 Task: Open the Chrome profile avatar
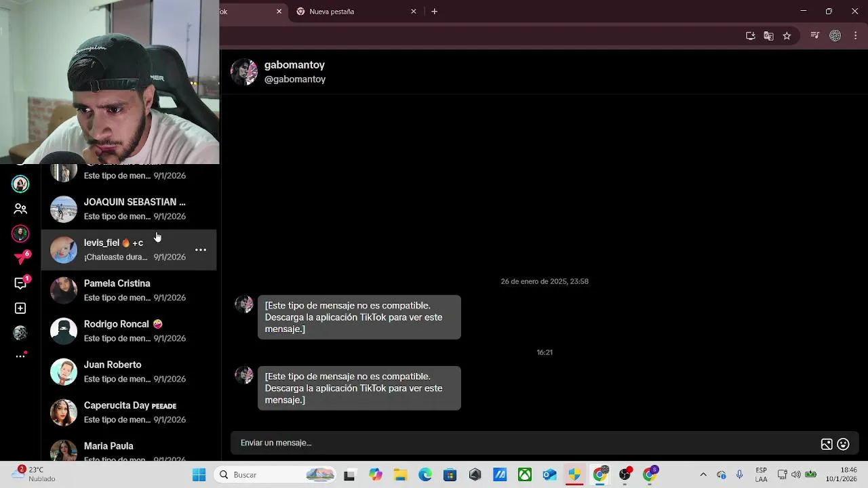tap(835, 36)
